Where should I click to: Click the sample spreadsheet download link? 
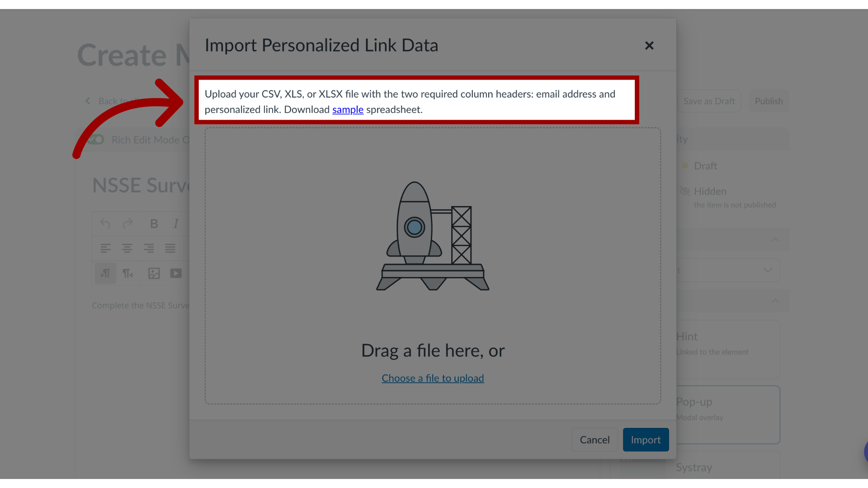tap(348, 109)
